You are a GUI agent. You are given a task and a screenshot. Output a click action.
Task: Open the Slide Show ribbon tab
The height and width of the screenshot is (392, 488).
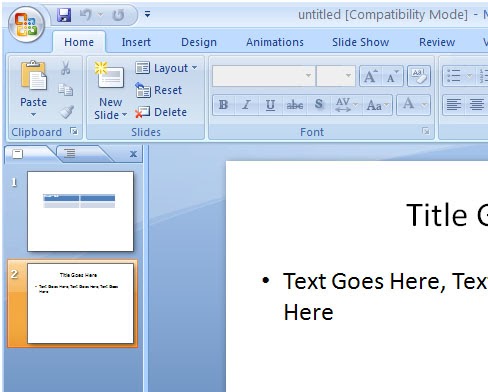click(x=360, y=42)
